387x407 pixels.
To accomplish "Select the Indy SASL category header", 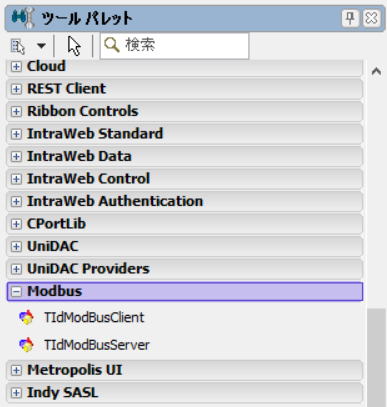I will (184, 393).
